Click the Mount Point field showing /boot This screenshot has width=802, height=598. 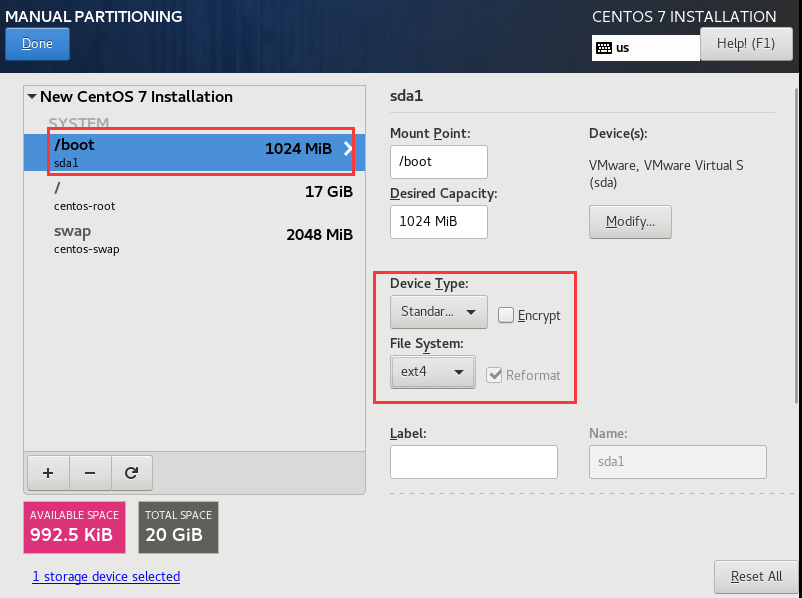coord(439,162)
